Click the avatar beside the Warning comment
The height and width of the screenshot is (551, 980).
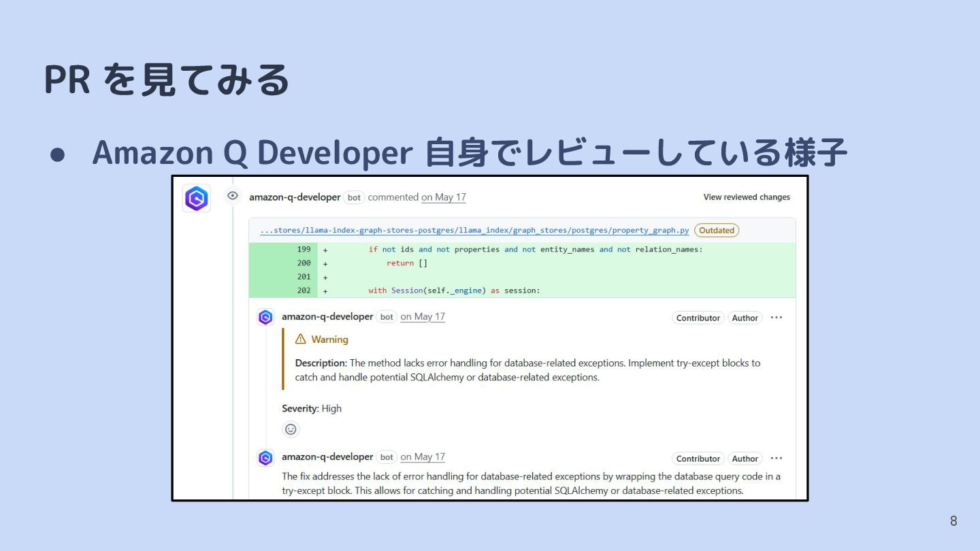(x=265, y=317)
